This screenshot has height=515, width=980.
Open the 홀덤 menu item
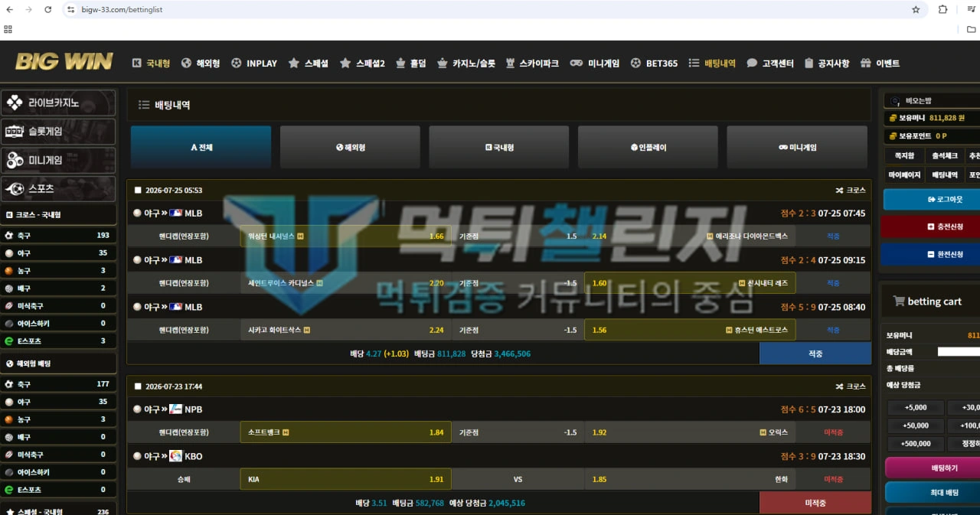coord(410,64)
